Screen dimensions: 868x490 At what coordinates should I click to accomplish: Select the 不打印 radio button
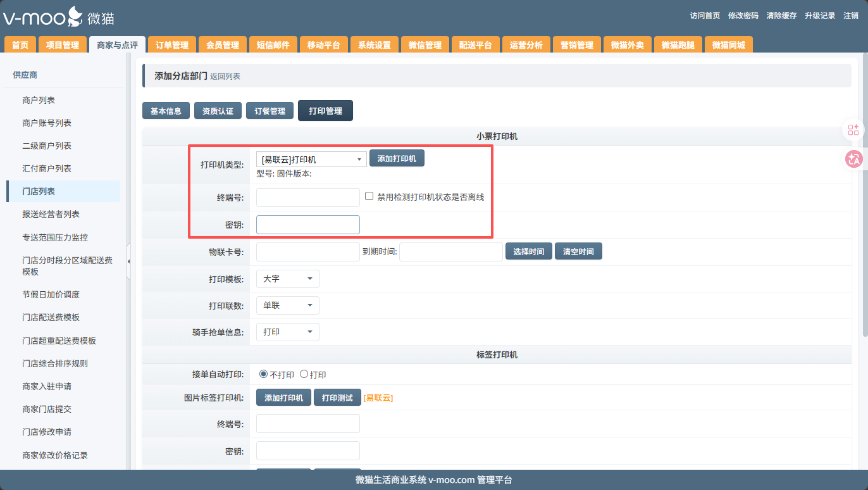click(263, 374)
